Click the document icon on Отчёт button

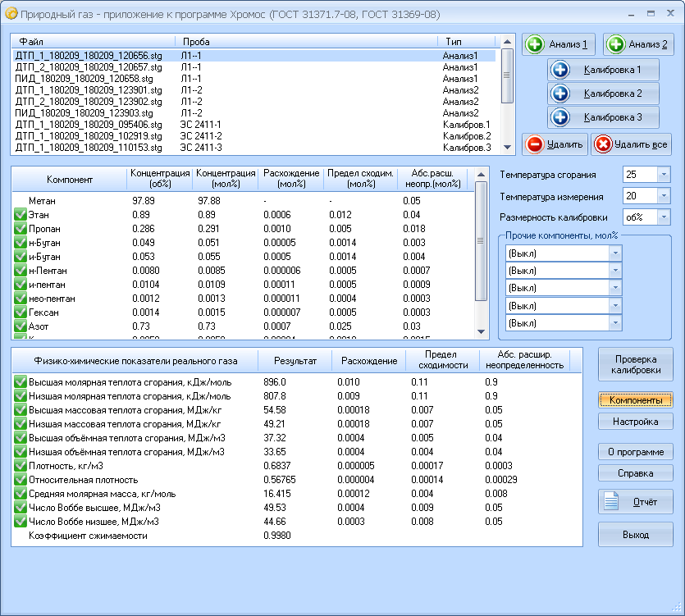tap(610, 501)
